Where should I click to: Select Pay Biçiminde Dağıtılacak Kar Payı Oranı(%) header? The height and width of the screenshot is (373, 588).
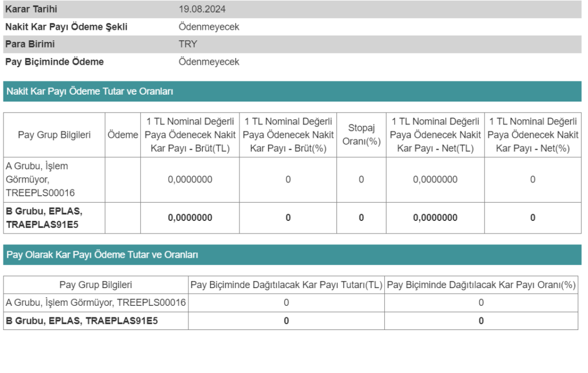coord(481,285)
